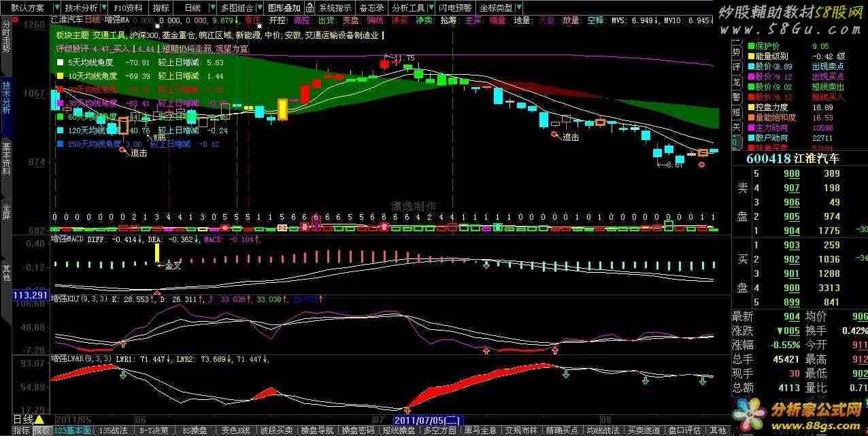Screen dimensions: 868x436
Task: Click the date marker 2011/07/05(二)
Action: tap(429, 420)
